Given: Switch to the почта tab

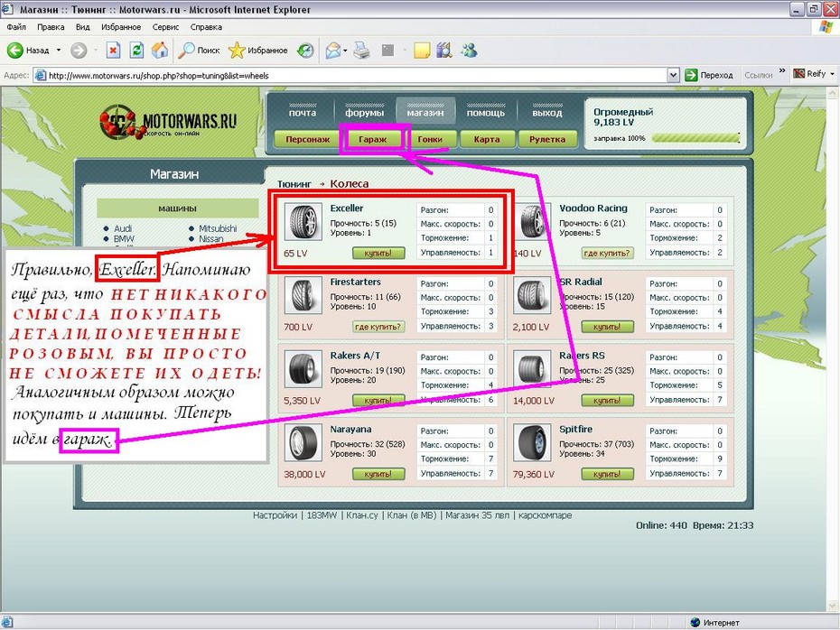Looking at the screenshot, I should click(x=303, y=110).
